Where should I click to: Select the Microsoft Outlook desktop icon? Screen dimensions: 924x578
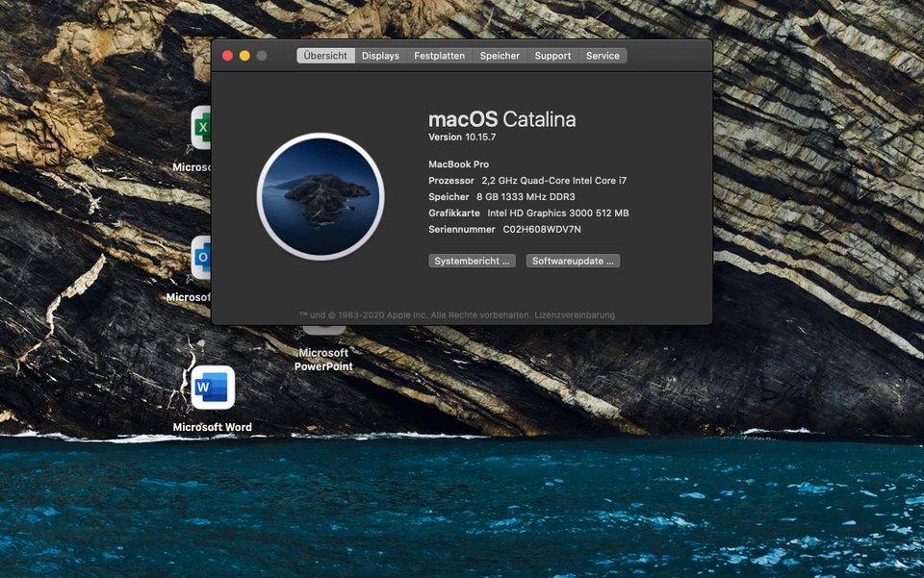pyautogui.click(x=201, y=258)
